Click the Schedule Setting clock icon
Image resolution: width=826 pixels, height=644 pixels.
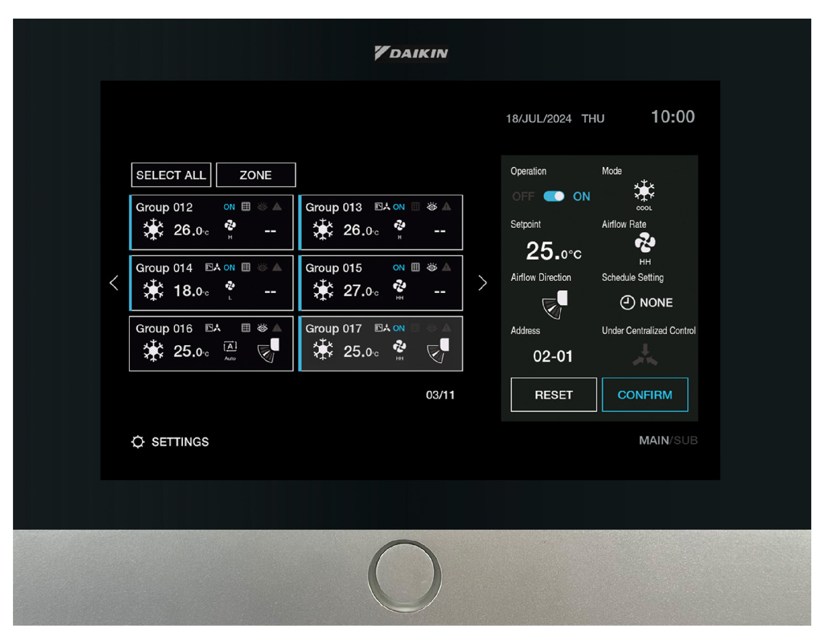tap(627, 303)
